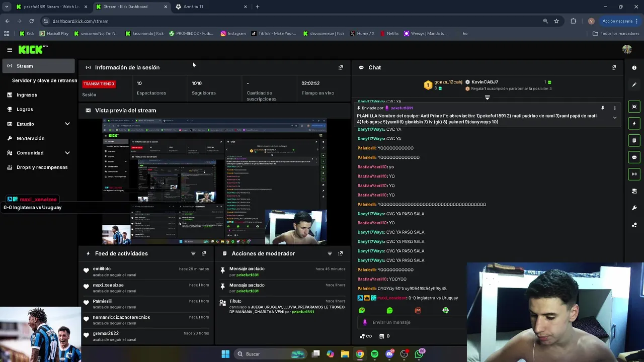Open the user avatar in top-right header
The image size is (644, 362).
click(627, 49)
